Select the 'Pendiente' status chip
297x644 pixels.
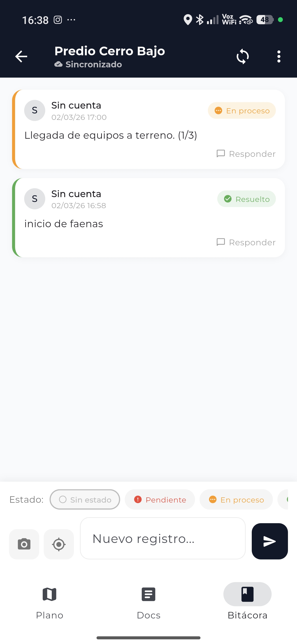[x=160, y=499]
